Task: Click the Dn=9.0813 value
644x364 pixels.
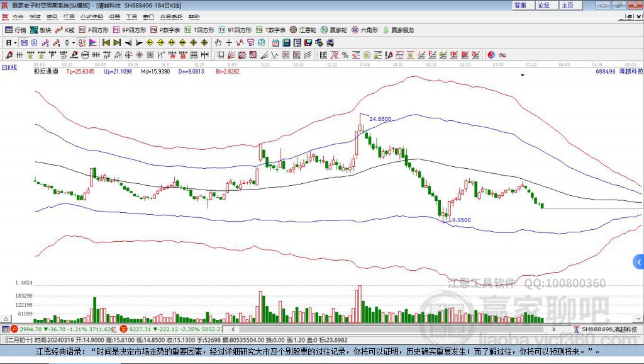Action: click(x=191, y=72)
